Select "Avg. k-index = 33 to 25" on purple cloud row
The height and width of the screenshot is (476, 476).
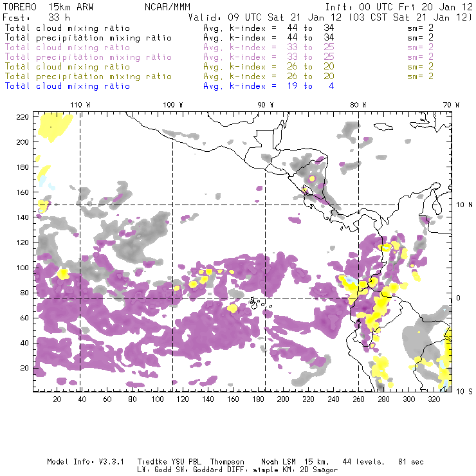point(269,48)
